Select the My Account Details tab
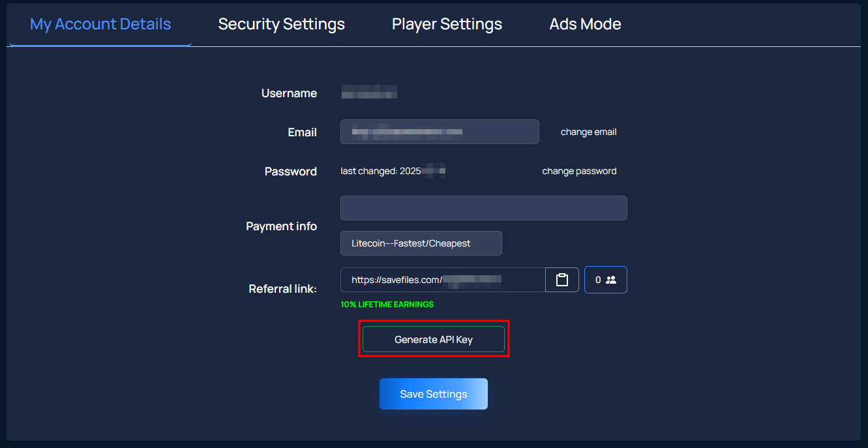This screenshot has width=868, height=448. [x=100, y=24]
